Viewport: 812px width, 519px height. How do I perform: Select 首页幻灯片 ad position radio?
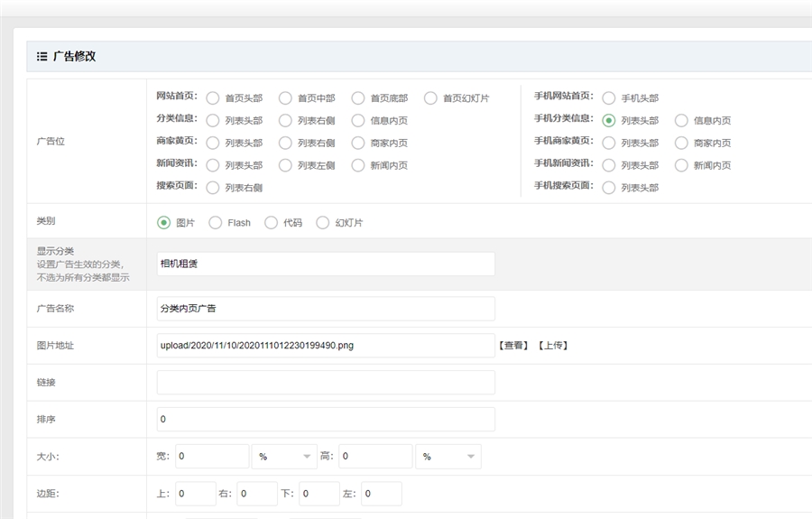[430, 98]
